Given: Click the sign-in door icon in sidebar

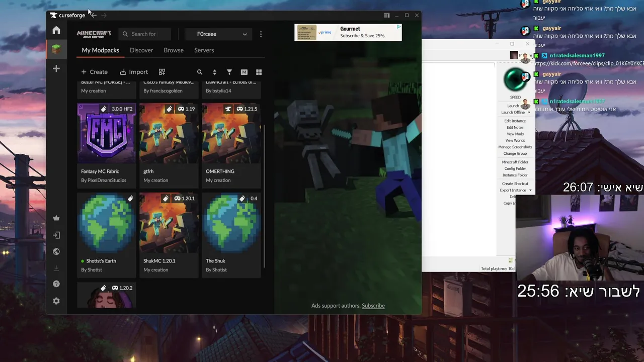Looking at the screenshot, I should pos(56,235).
